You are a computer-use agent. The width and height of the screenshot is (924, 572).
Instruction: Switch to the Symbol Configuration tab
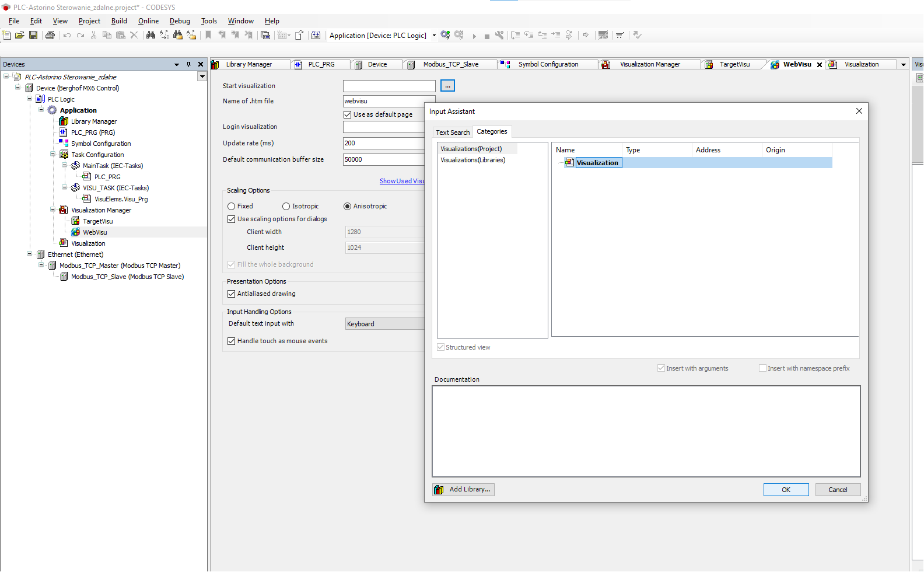[548, 64]
